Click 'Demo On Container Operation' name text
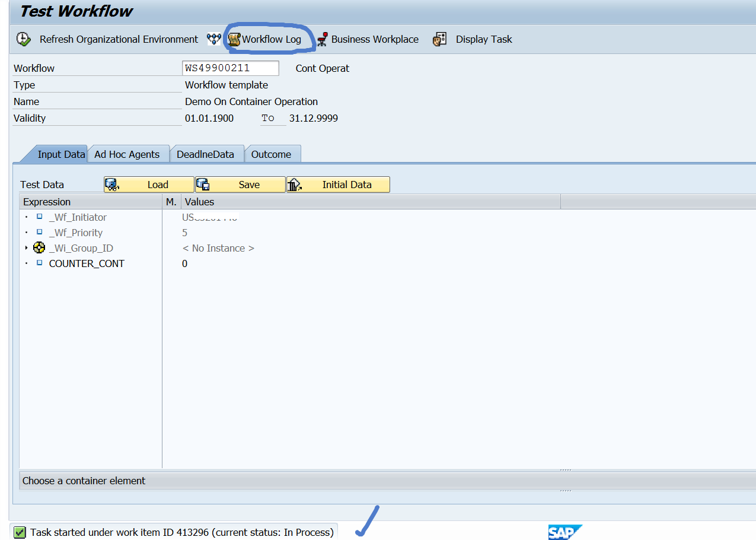 tap(251, 101)
